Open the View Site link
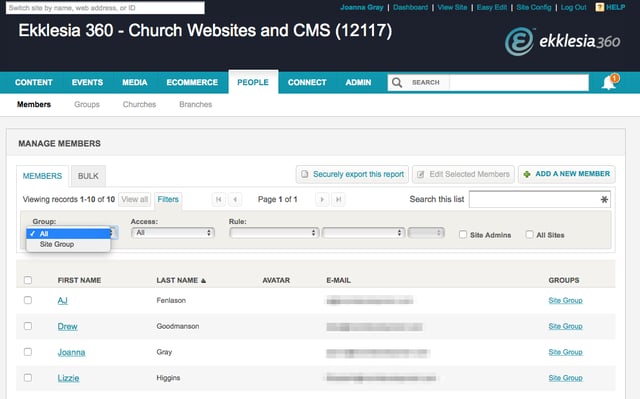This screenshot has width=640, height=399. (x=452, y=7)
